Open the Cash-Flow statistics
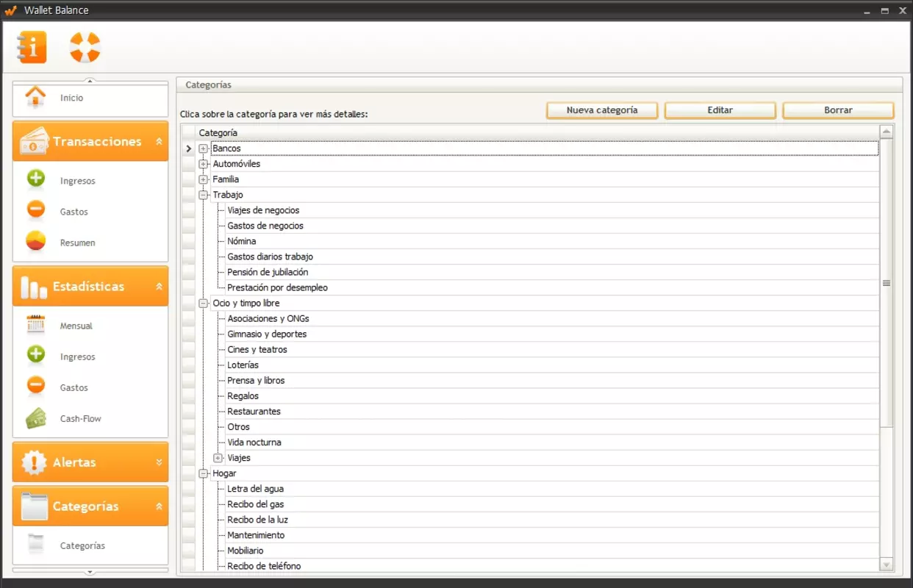This screenshot has height=588, width=913. click(81, 418)
